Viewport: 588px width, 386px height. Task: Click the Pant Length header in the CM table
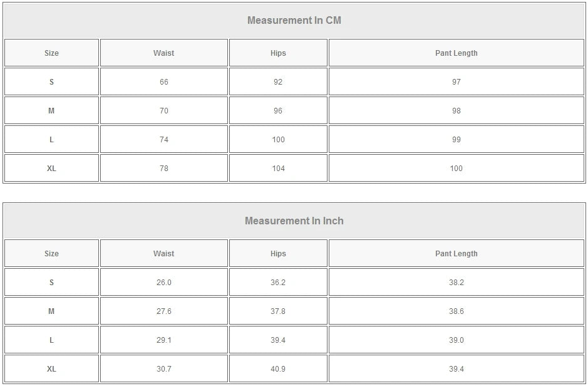click(x=456, y=53)
